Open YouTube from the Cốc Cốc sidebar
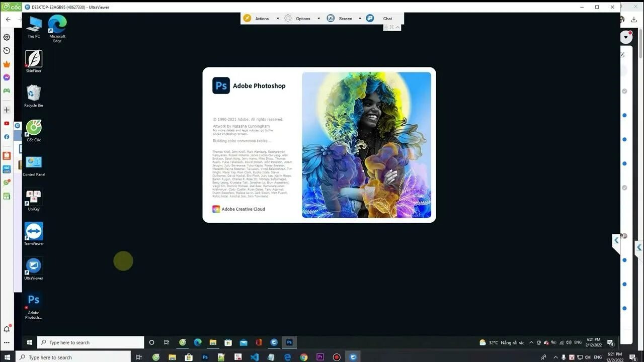Image resolution: width=644 pixels, height=362 pixels. (x=7, y=123)
